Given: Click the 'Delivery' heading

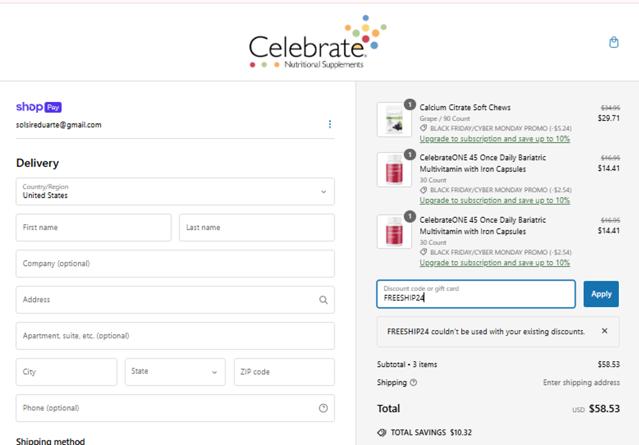Looking at the screenshot, I should point(37,163).
